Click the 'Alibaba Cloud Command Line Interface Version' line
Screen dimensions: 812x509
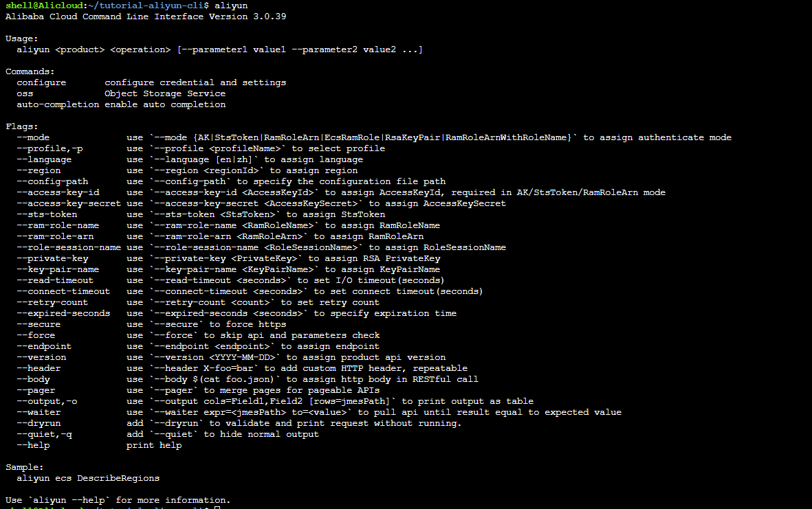click(126, 16)
